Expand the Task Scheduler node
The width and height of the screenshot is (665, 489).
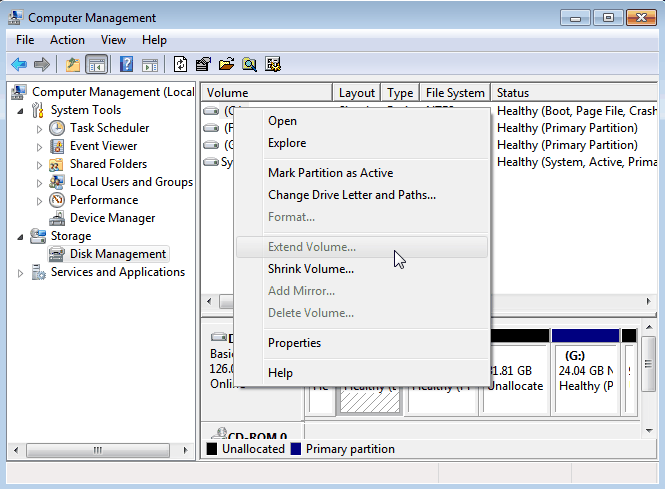click(x=39, y=129)
